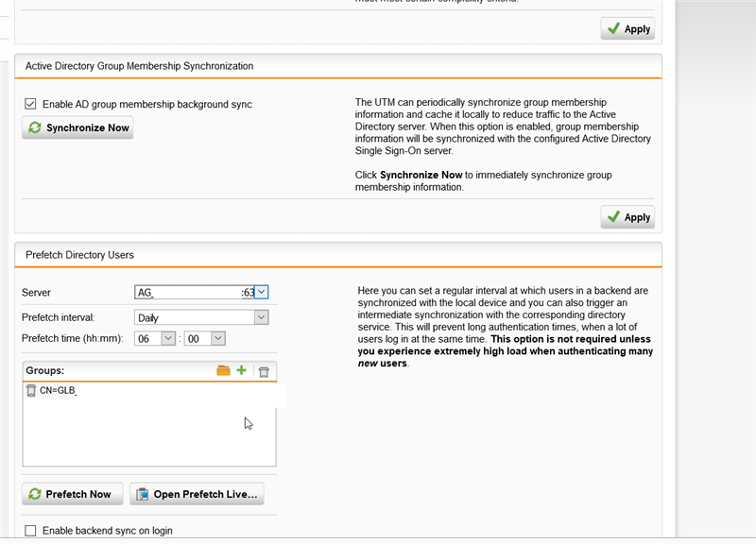Open the prefetch hour dropdown
The height and width of the screenshot is (544, 756).
coord(168,338)
